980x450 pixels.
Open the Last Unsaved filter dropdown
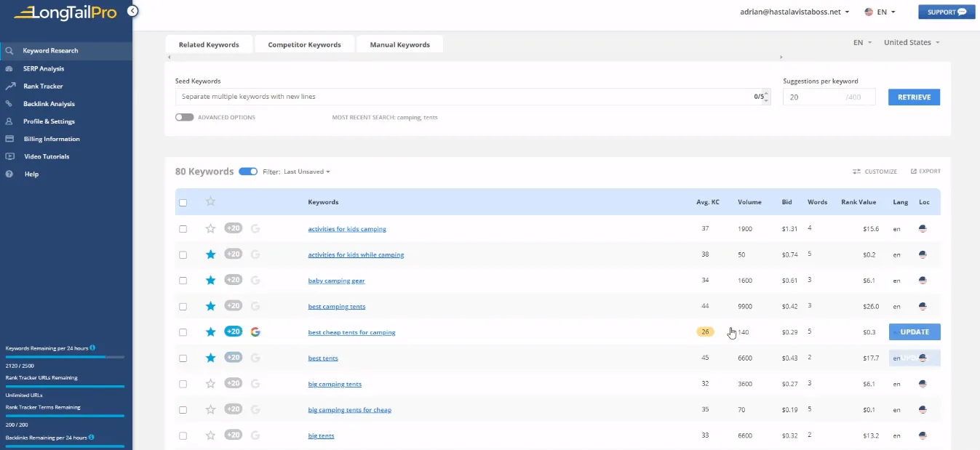[306, 172]
